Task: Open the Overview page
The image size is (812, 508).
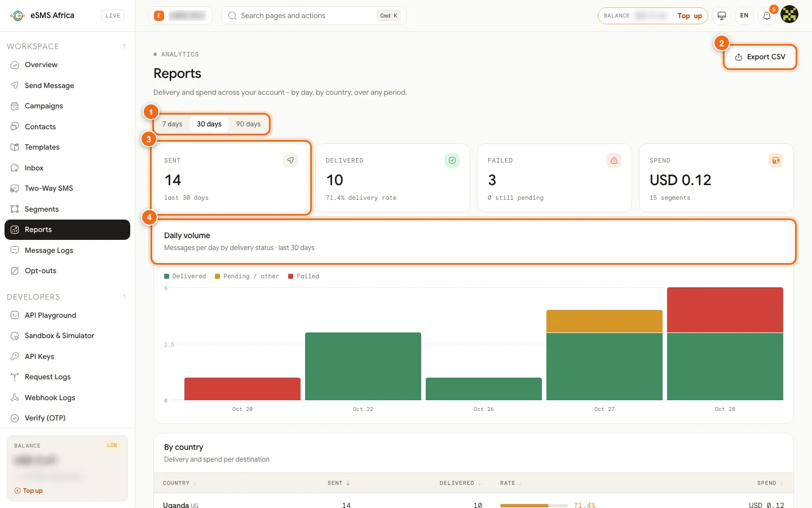Action: pyautogui.click(x=67, y=65)
